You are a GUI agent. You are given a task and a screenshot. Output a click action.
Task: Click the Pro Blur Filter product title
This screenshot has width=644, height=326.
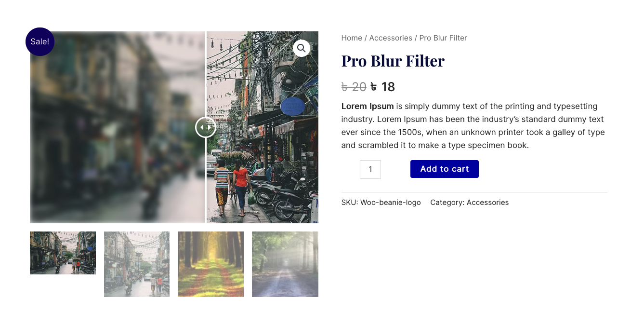pos(393,61)
